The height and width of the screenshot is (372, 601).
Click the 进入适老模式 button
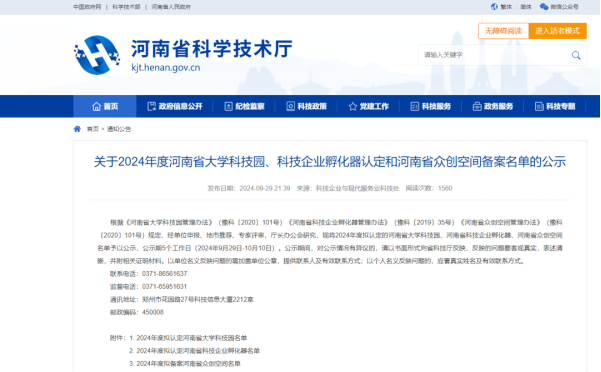tap(557, 31)
